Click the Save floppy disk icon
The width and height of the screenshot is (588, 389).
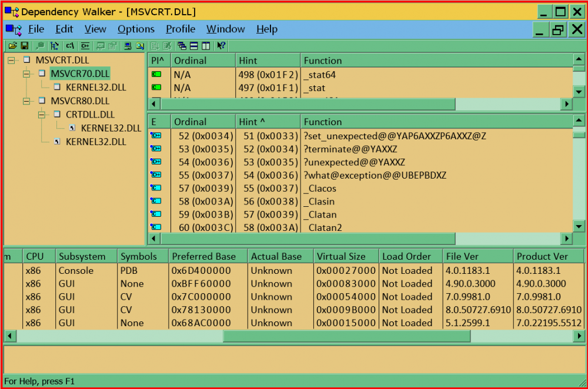(25, 46)
